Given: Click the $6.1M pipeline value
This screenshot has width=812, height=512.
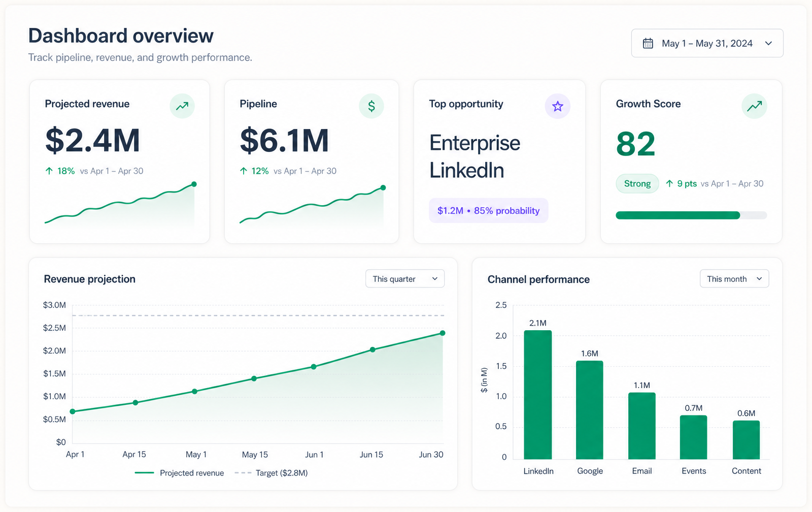Looking at the screenshot, I should pos(284,141).
